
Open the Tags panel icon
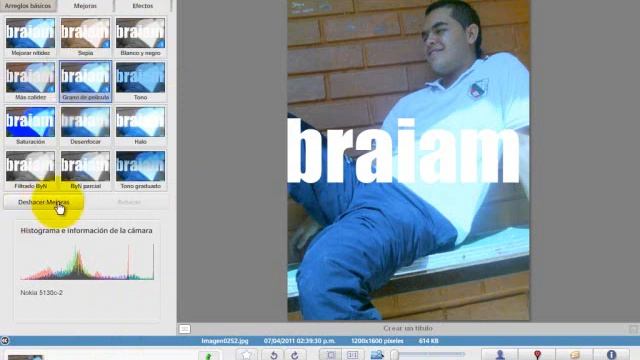coord(575,355)
